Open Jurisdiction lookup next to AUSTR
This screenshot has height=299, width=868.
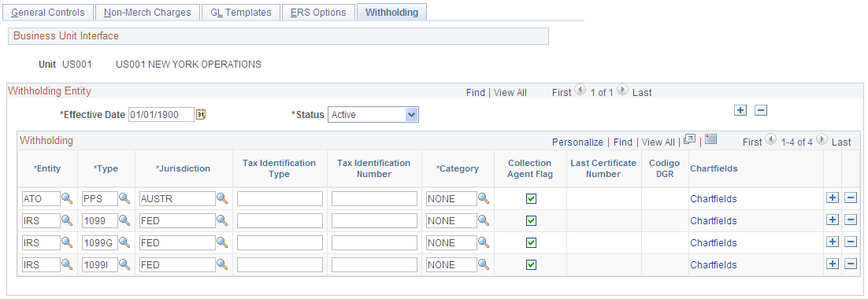point(222,198)
